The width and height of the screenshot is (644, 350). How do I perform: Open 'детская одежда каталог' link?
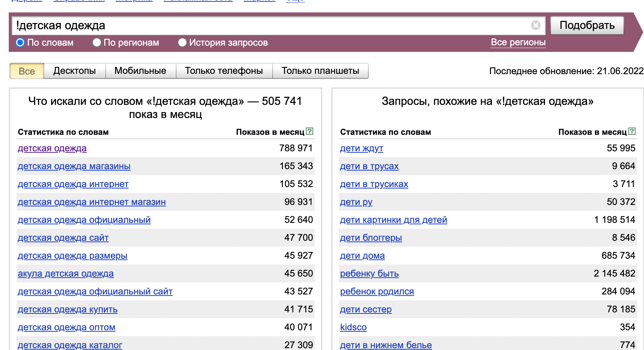coord(70,345)
